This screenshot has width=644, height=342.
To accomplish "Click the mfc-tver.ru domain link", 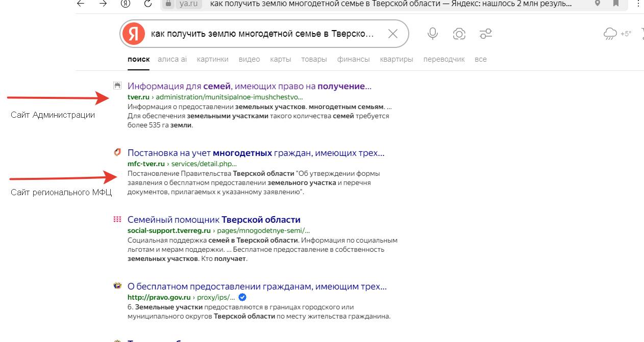I will [x=146, y=164].
